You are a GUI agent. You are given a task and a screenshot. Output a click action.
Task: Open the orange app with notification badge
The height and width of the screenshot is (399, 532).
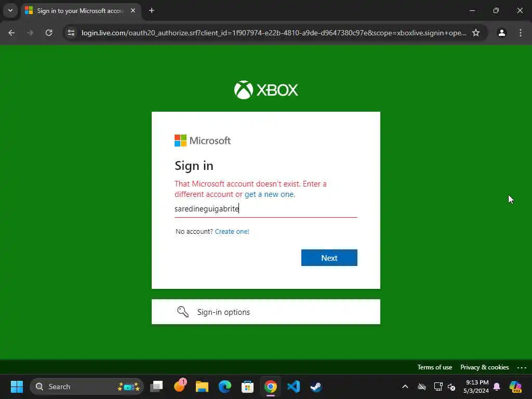coord(180,386)
